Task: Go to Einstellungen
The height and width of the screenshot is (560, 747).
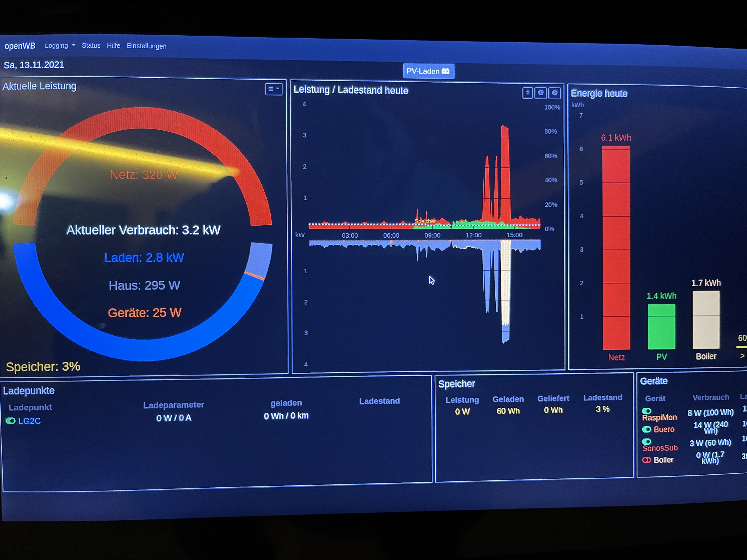Action: pos(147,46)
